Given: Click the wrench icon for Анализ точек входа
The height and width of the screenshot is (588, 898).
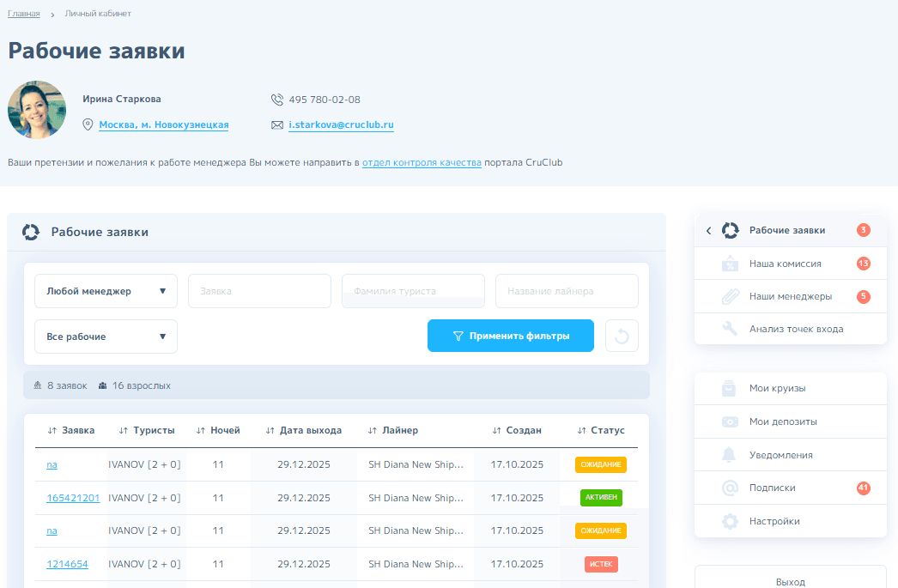Looking at the screenshot, I should click(730, 329).
